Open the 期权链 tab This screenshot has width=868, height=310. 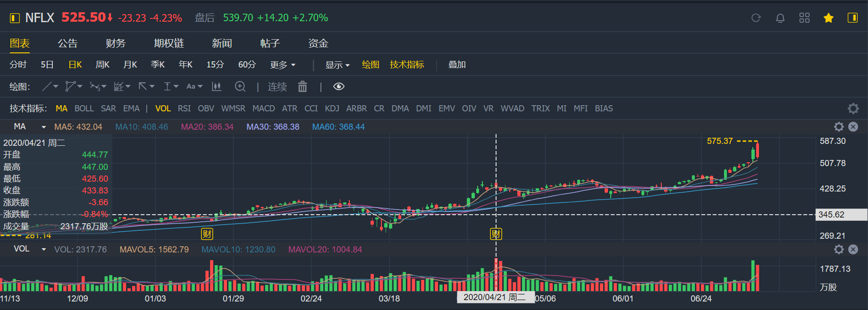point(169,43)
